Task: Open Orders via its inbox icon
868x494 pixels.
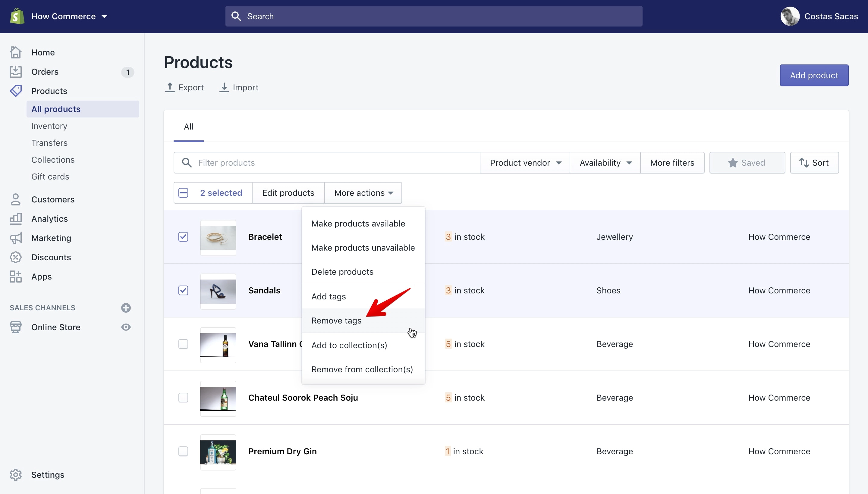Action: [x=16, y=72]
